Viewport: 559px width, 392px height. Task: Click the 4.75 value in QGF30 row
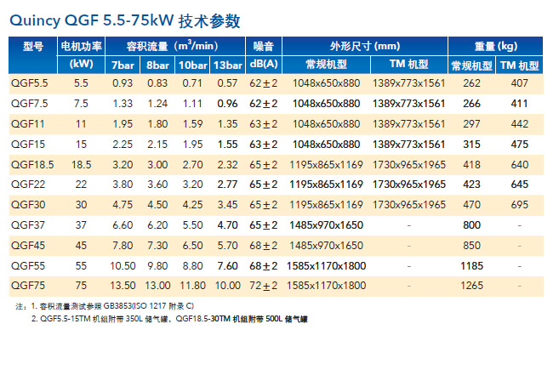tap(123, 205)
